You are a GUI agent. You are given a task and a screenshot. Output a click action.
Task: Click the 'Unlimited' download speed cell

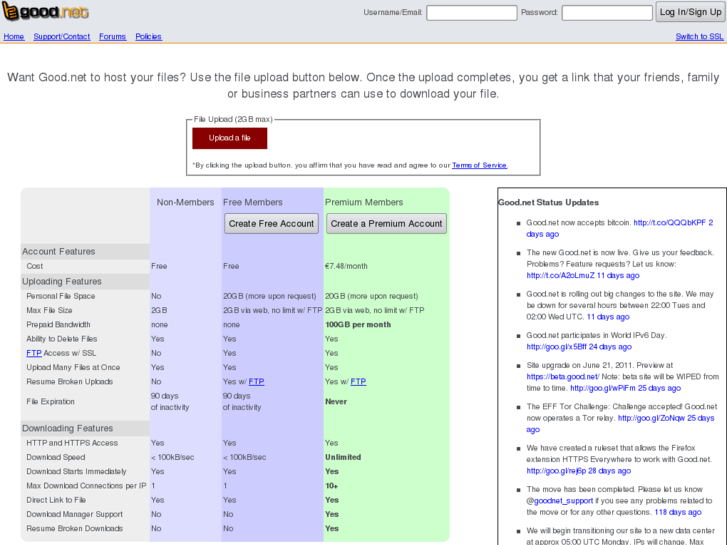(x=343, y=457)
